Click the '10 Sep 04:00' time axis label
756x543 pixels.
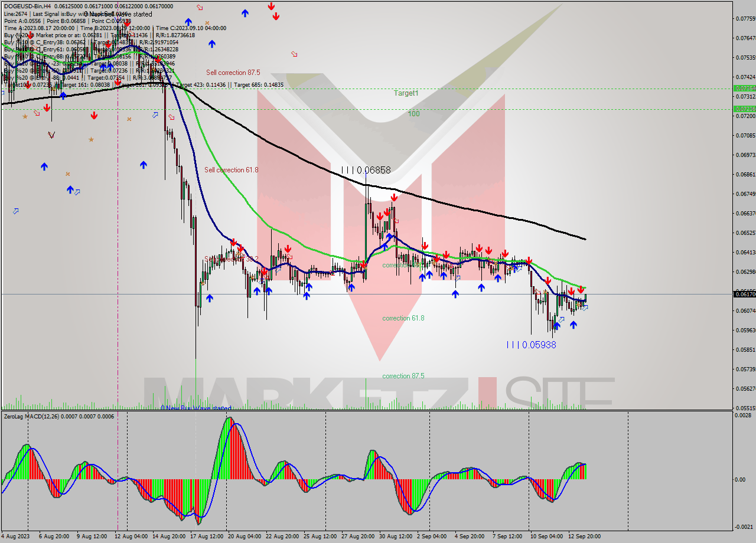coord(547,537)
